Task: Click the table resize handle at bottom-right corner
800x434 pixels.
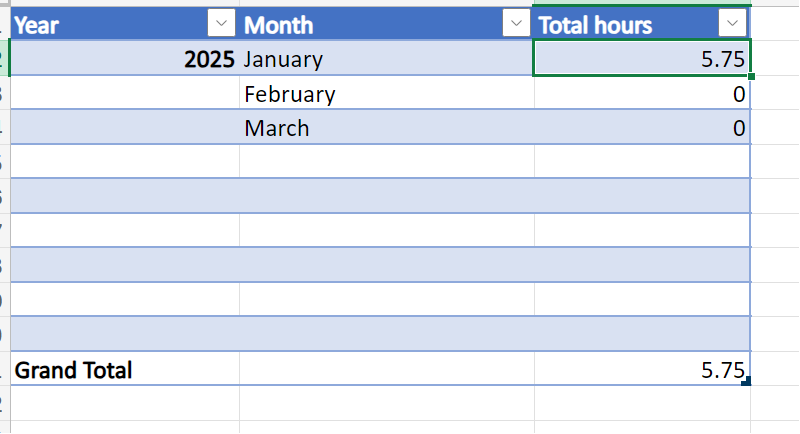Action: tap(746, 381)
